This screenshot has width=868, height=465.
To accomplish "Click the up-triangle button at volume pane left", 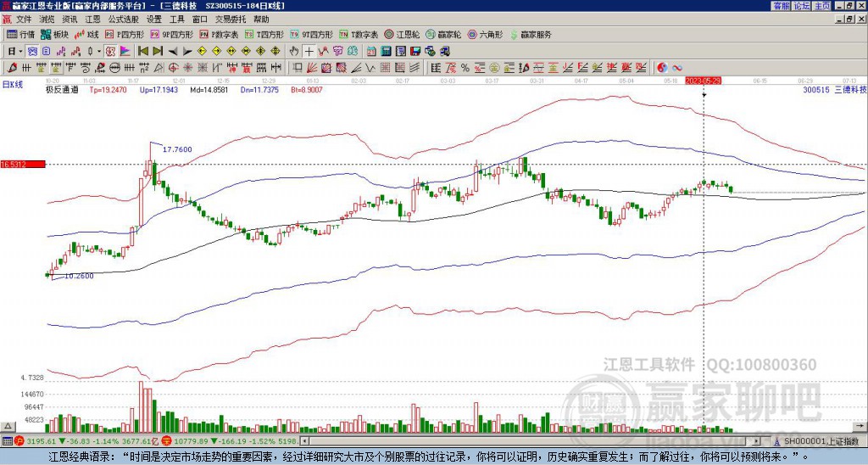I will coord(8,426).
